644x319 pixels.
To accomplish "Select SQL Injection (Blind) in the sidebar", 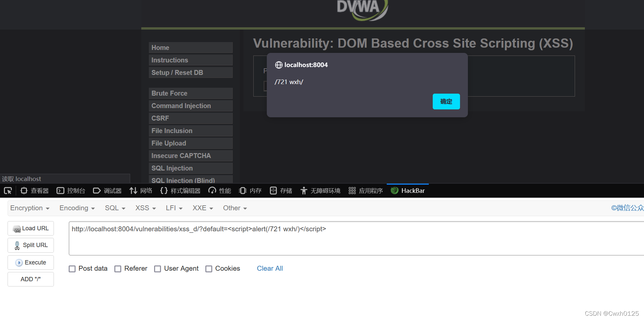I will [191, 179].
